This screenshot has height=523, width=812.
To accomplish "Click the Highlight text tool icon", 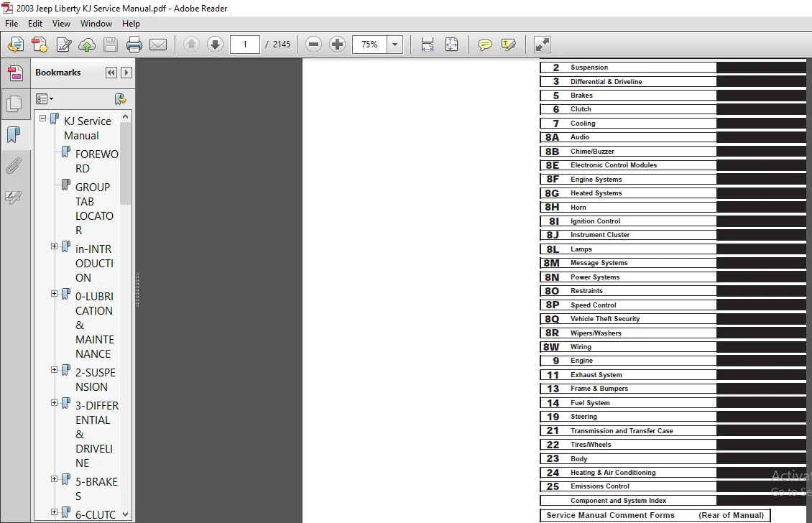I will coord(509,45).
